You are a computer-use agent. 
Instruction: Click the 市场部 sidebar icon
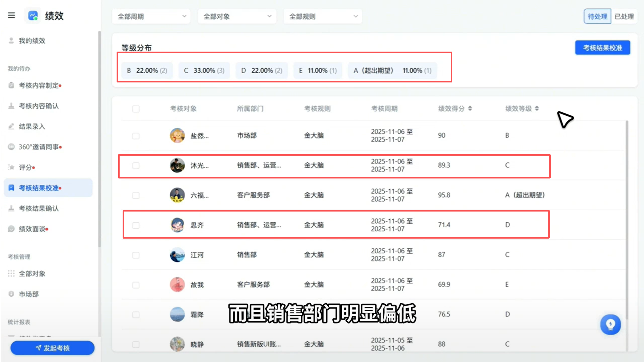[11, 294]
